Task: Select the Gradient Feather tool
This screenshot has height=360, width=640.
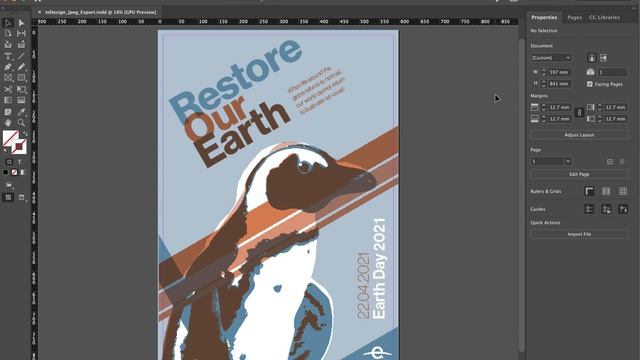Action: (x=21, y=100)
